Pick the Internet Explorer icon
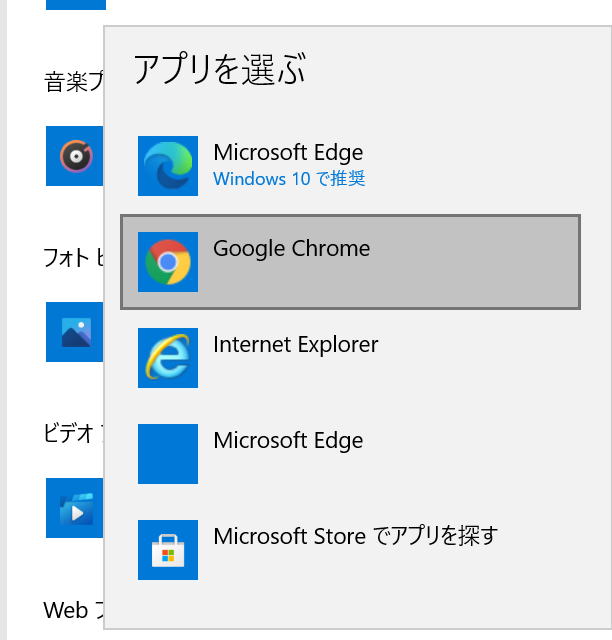612x640 pixels. tap(168, 358)
